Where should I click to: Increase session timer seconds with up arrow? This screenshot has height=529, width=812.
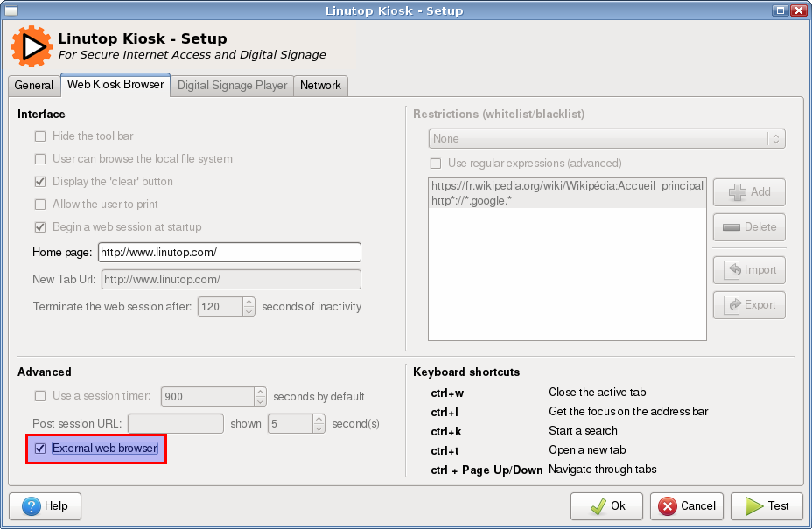261,392
